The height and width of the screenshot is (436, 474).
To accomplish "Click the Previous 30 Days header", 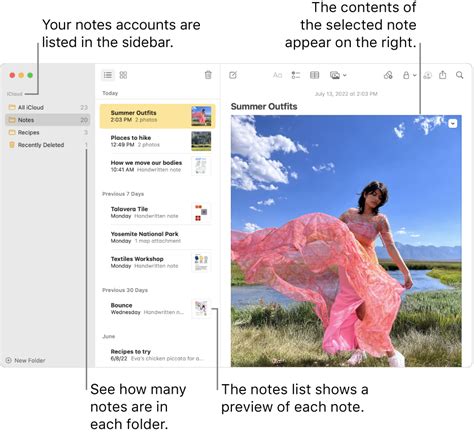I will coord(125,290).
